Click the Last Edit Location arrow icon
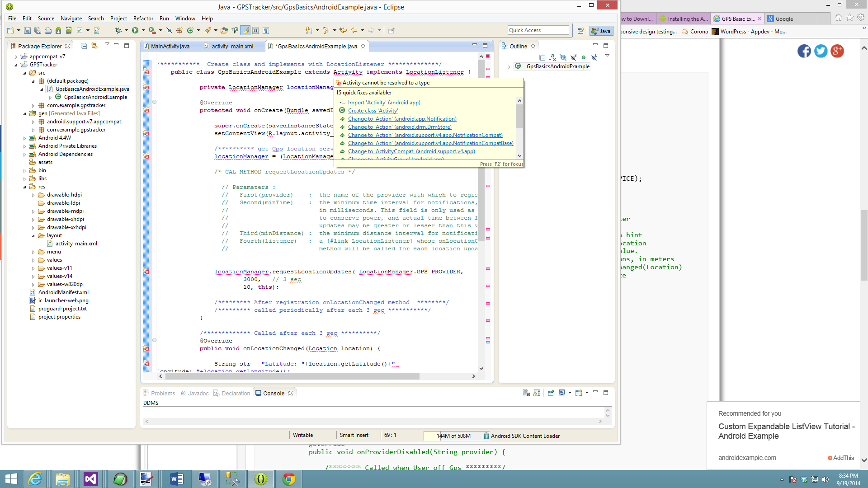868x488 pixels. coord(343,30)
